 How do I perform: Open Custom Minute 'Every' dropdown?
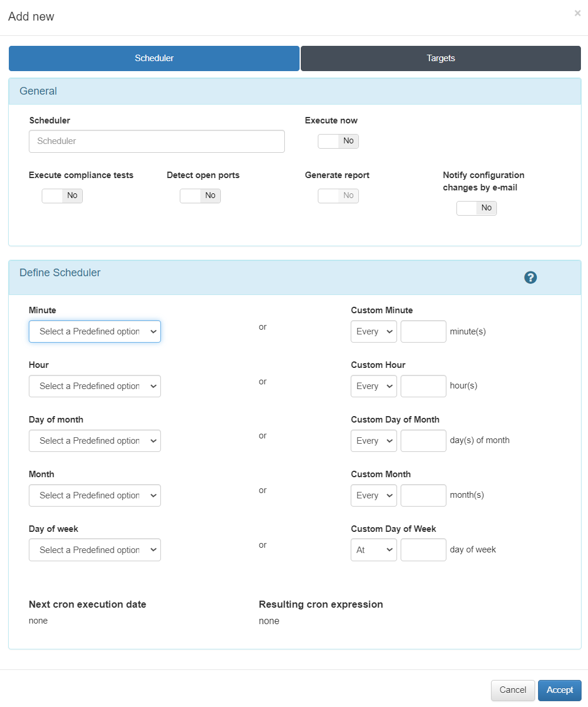point(374,331)
